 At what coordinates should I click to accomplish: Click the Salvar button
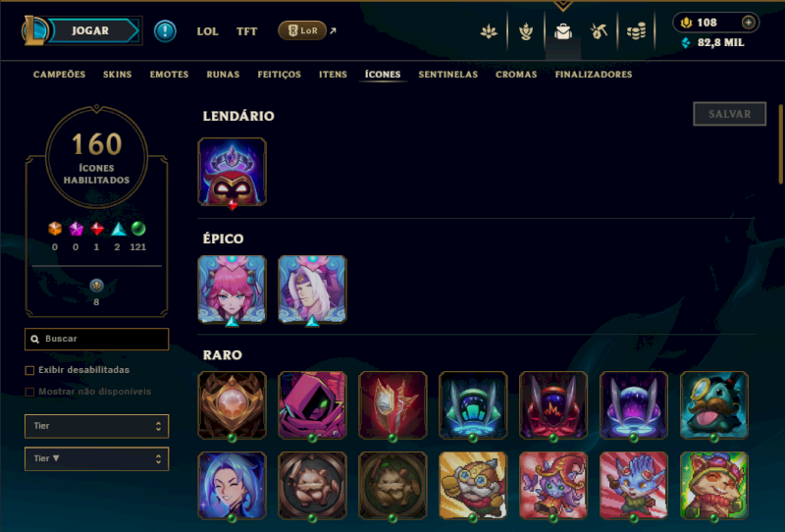coord(729,114)
